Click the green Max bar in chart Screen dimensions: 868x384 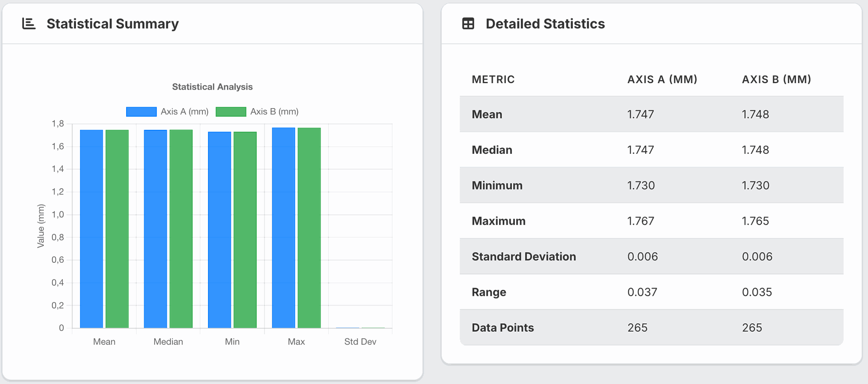[x=309, y=228]
